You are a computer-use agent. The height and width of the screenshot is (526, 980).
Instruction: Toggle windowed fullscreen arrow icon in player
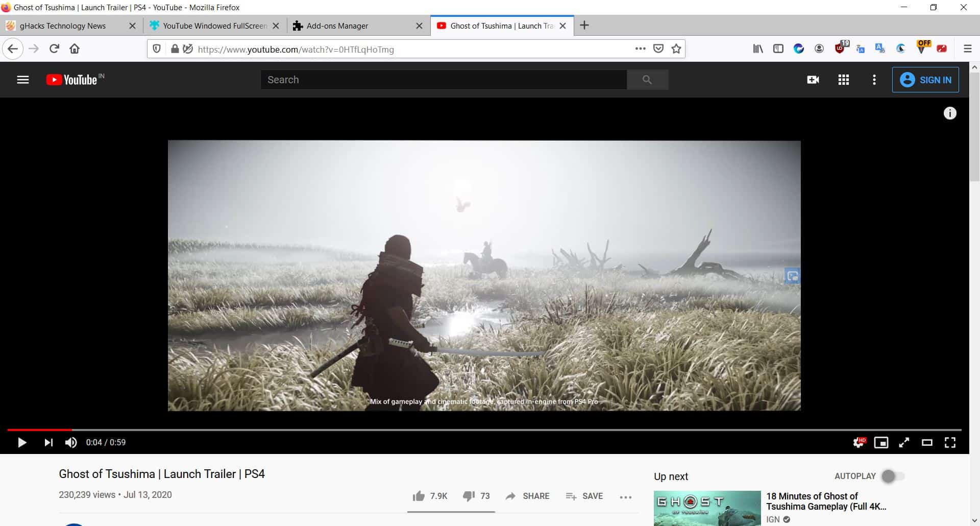904,442
